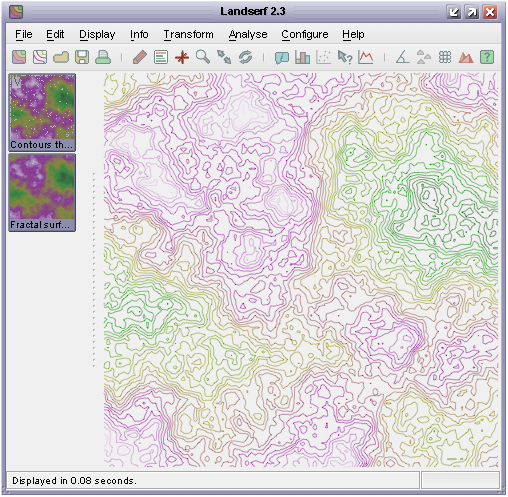Open the info speech bubble icon

click(282, 57)
